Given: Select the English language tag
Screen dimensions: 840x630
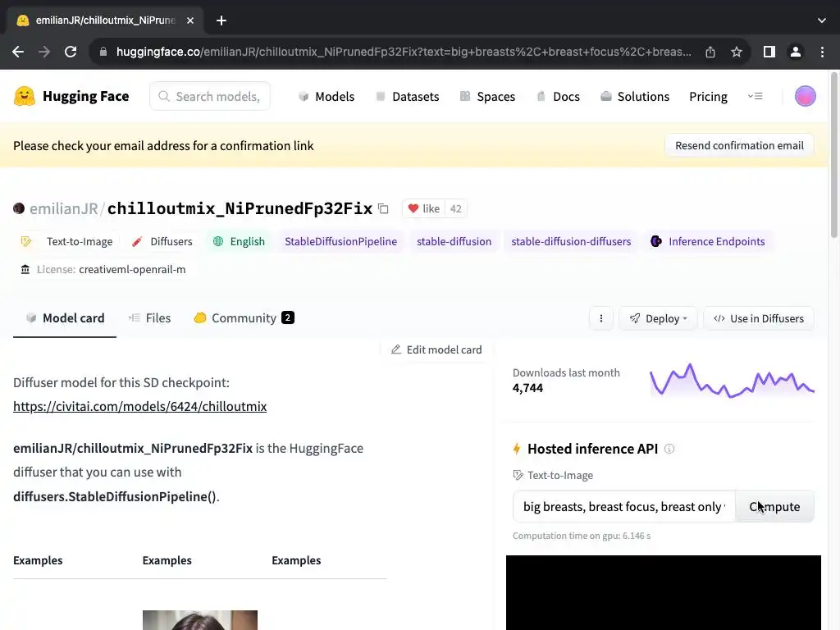Looking at the screenshot, I should [239, 242].
